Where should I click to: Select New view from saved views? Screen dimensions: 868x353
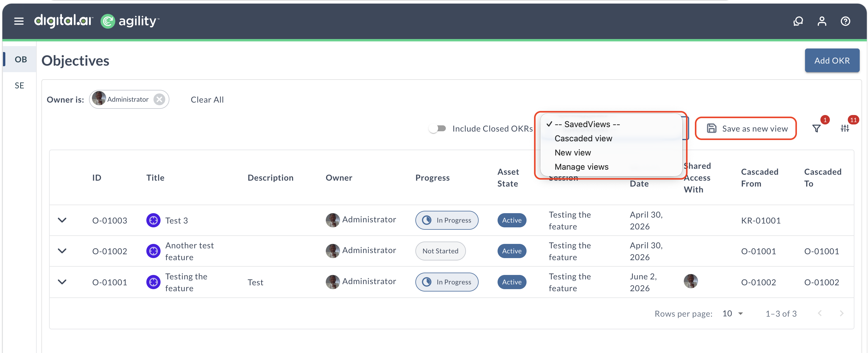611,153
